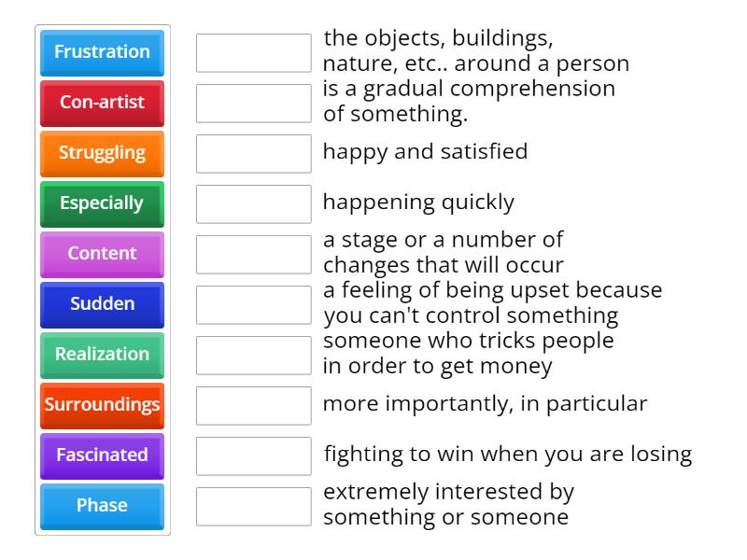747x560 pixels.
Task: Click answer slot beside 'a stage or changes' text
Action: click(253, 254)
